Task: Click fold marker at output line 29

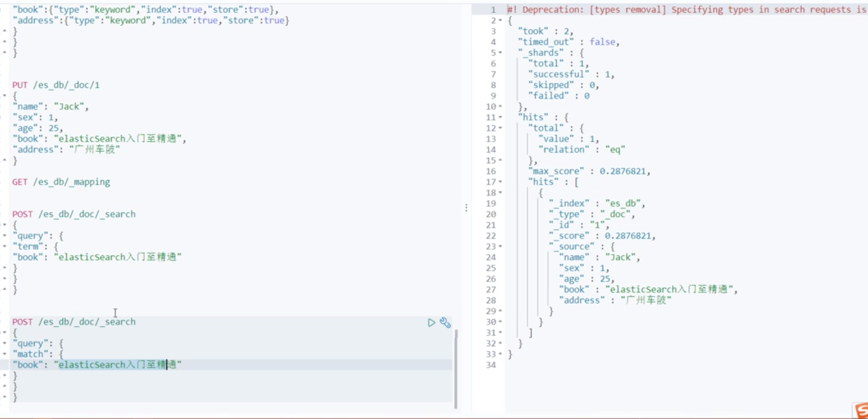Action: coord(500,311)
